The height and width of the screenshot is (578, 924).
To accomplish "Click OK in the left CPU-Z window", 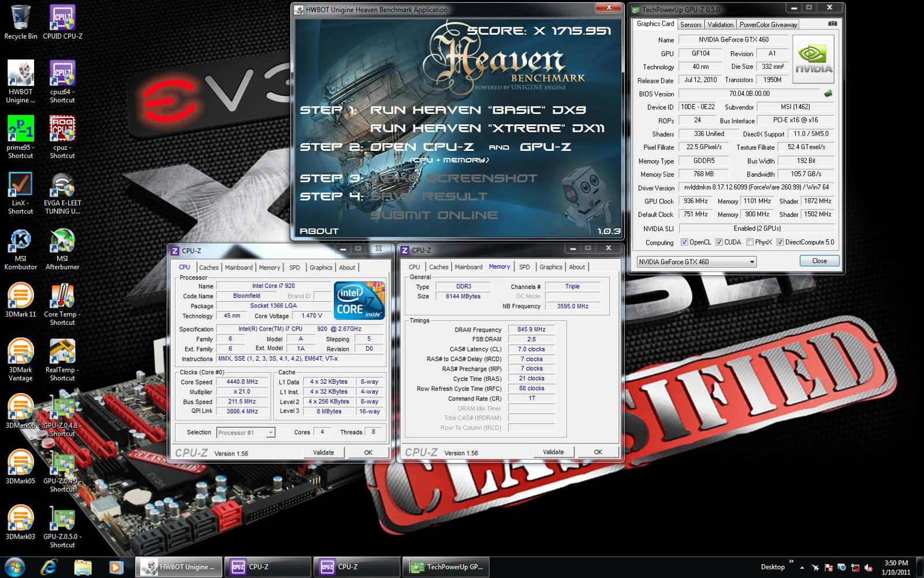I will coord(368,453).
